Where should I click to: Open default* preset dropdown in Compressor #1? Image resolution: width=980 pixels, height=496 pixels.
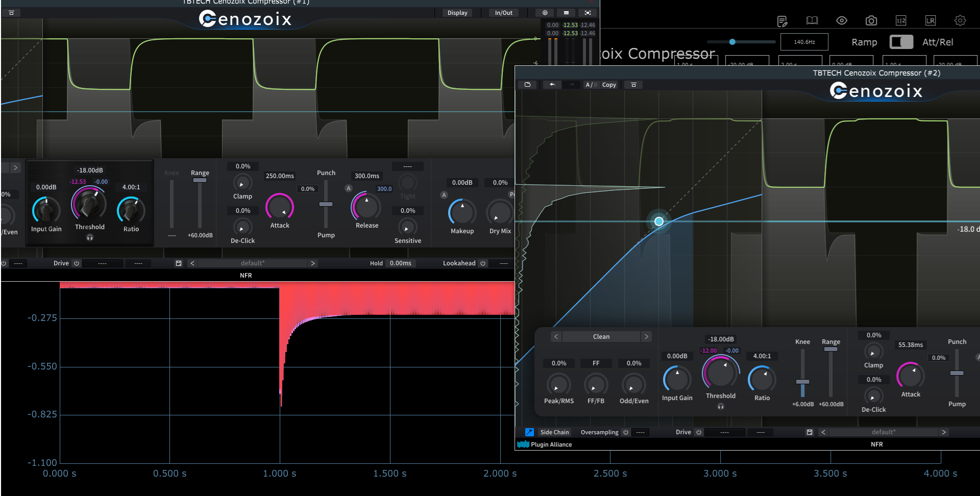coord(253,263)
